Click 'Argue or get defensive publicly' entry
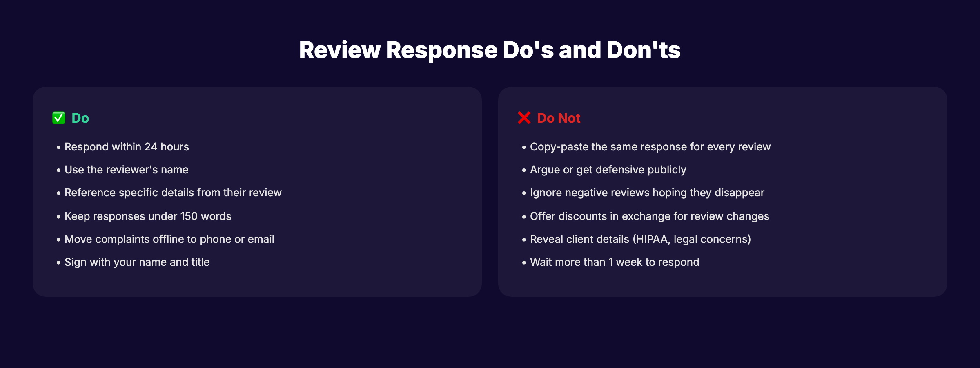 pos(608,170)
